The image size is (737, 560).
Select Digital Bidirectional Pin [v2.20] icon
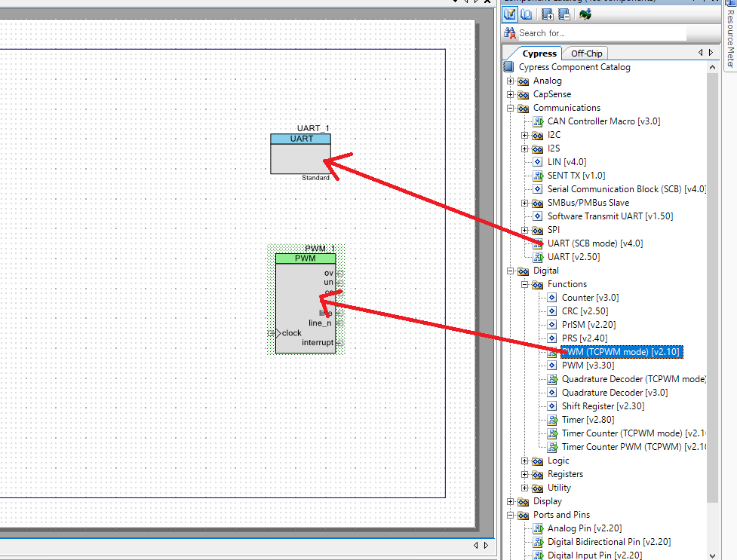point(538,542)
